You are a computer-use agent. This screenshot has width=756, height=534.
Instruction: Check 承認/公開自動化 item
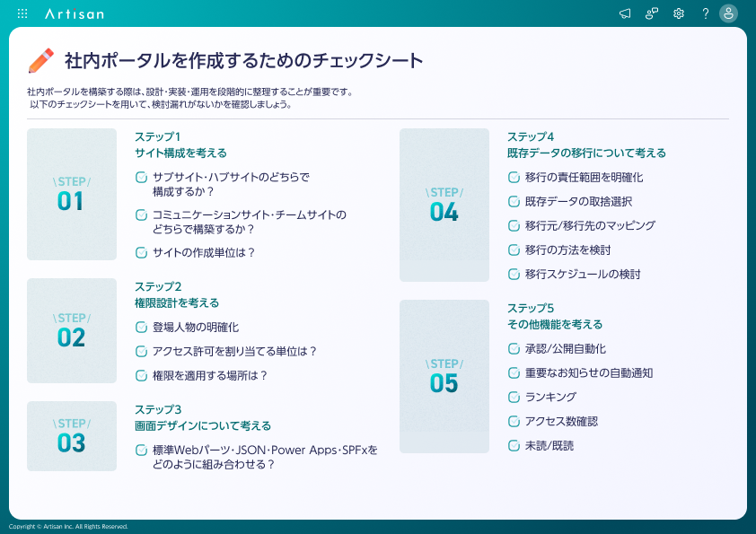pos(514,349)
